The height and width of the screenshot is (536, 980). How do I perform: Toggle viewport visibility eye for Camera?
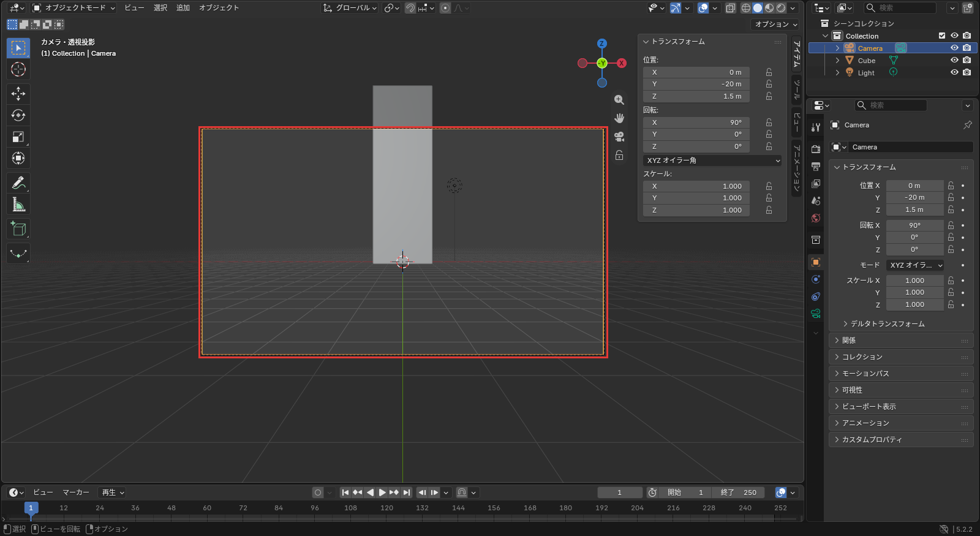(x=954, y=48)
